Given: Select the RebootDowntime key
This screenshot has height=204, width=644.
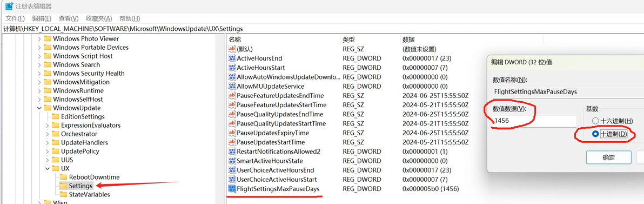Looking at the screenshot, I should pyautogui.click(x=94, y=177).
